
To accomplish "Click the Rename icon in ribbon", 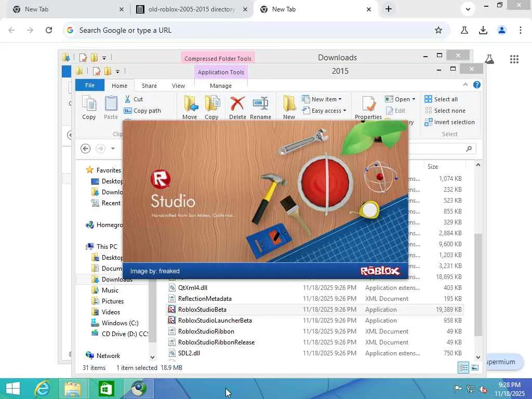I will tap(261, 103).
